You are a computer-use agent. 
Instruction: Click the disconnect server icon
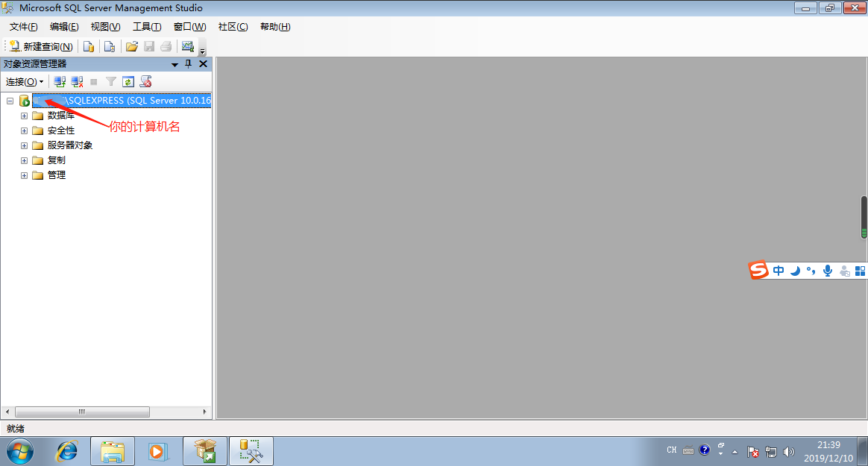(x=77, y=82)
